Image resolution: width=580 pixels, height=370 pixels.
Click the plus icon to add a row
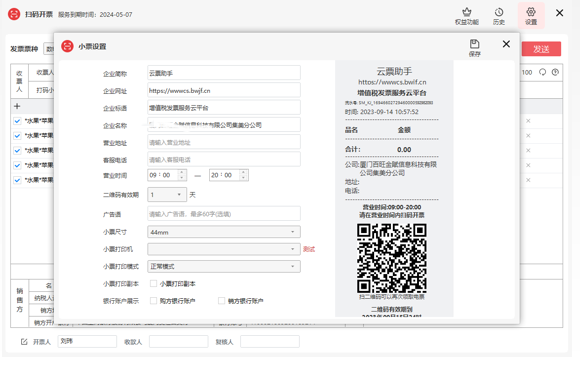[17, 106]
